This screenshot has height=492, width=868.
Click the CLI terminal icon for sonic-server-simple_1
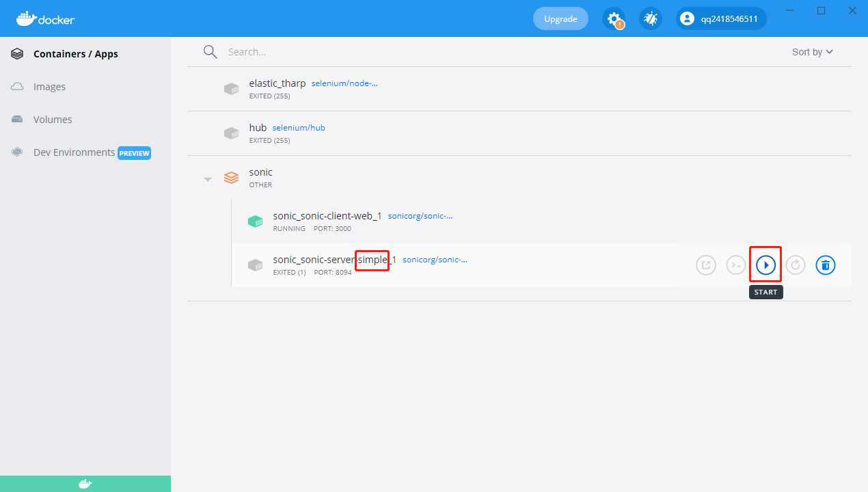pyautogui.click(x=735, y=264)
